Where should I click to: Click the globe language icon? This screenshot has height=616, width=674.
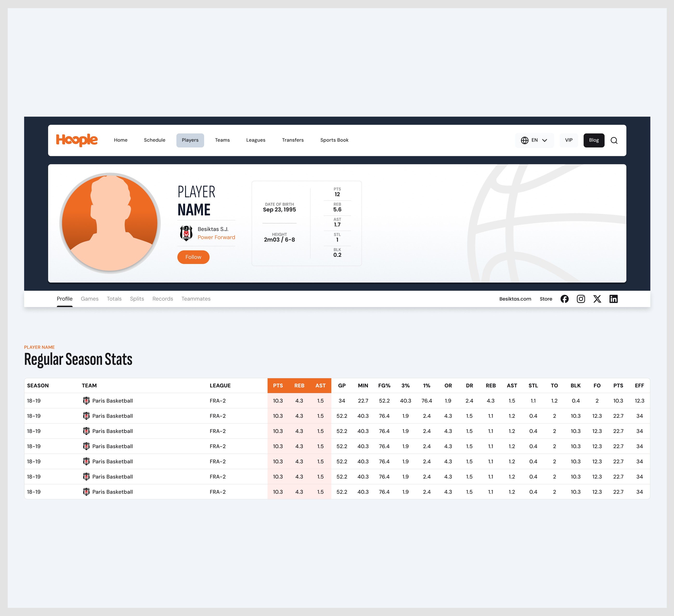525,140
